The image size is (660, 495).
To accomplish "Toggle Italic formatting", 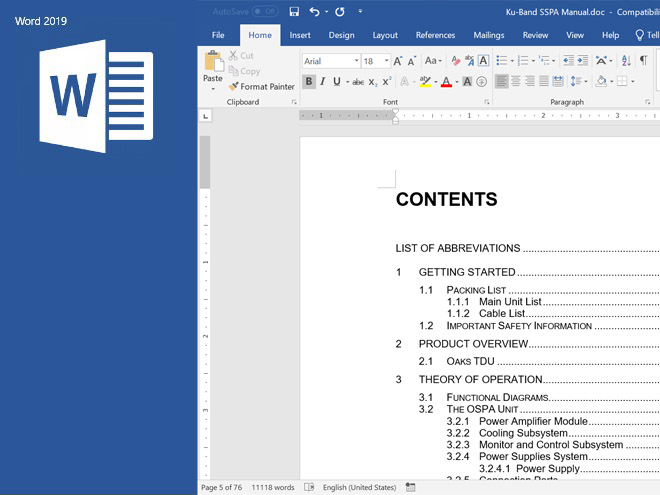I will click(323, 82).
